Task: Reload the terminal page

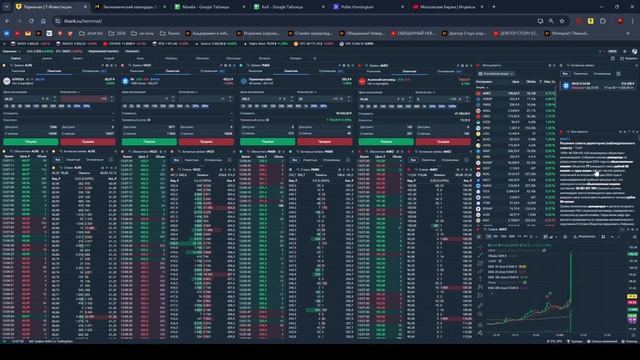Action: tap(31, 21)
